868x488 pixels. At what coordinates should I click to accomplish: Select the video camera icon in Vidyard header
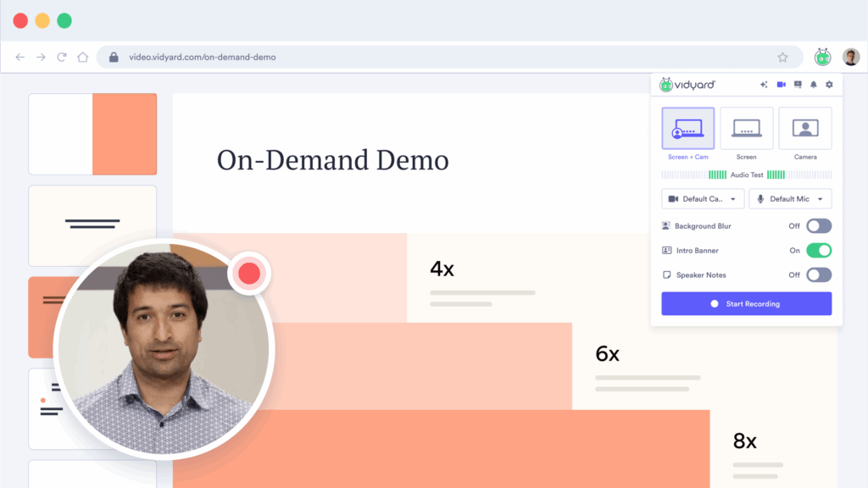pos(782,85)
